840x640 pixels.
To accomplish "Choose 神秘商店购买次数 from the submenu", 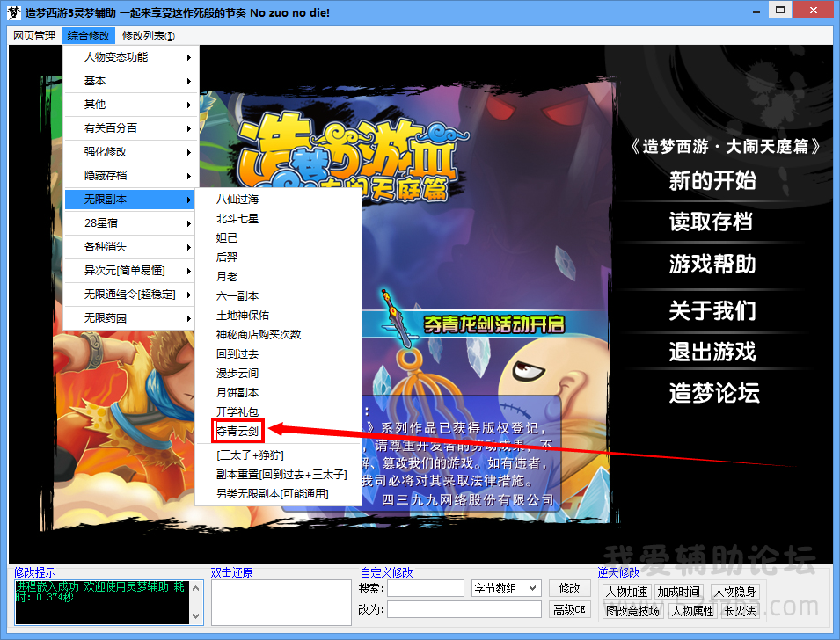I will (279, 335).
